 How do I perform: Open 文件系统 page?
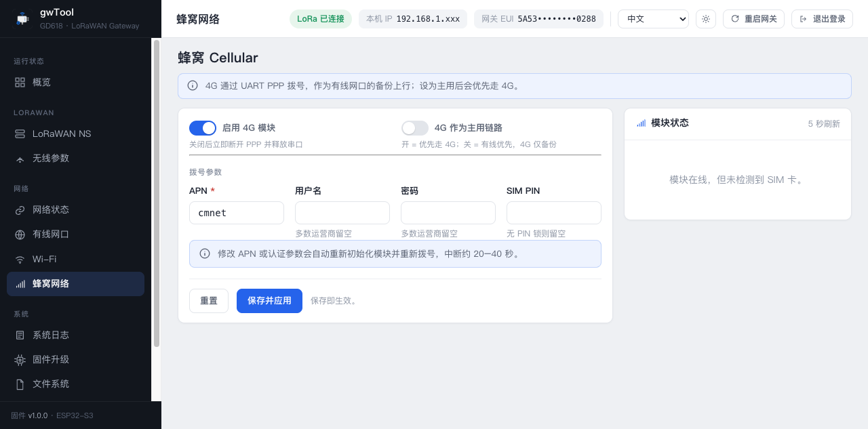pyautogui.click(x=75, y=384)
